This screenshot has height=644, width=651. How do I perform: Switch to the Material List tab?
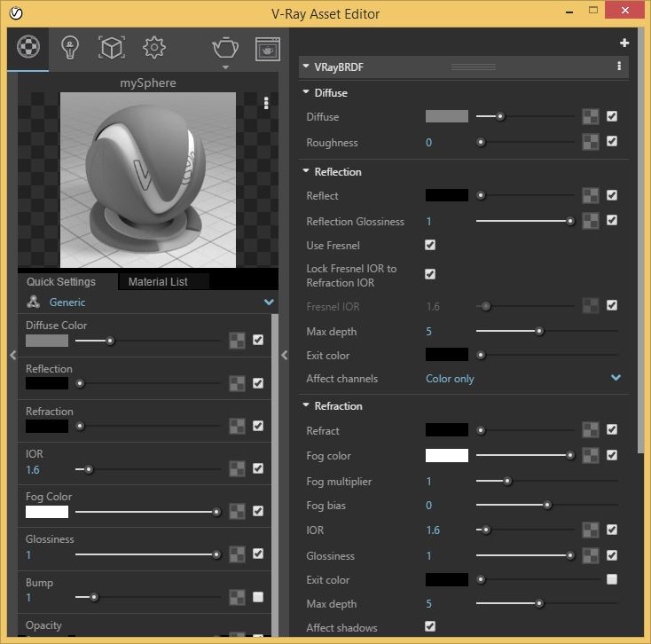[158, 281]
